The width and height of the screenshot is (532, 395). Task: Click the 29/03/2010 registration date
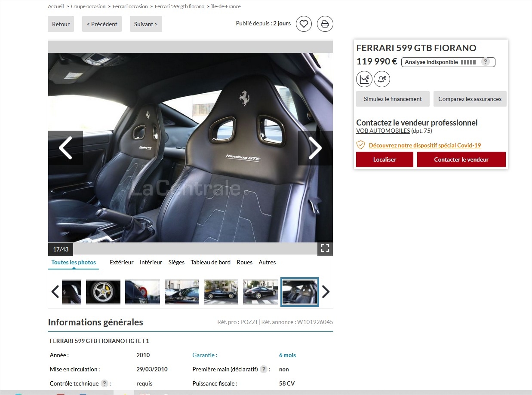coord(152,369)
